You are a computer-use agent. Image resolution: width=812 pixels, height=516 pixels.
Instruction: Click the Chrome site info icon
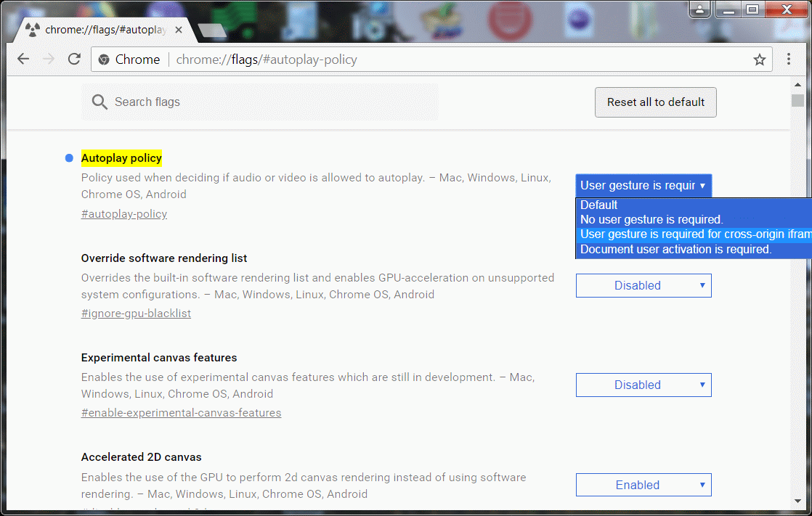point(104,60)
